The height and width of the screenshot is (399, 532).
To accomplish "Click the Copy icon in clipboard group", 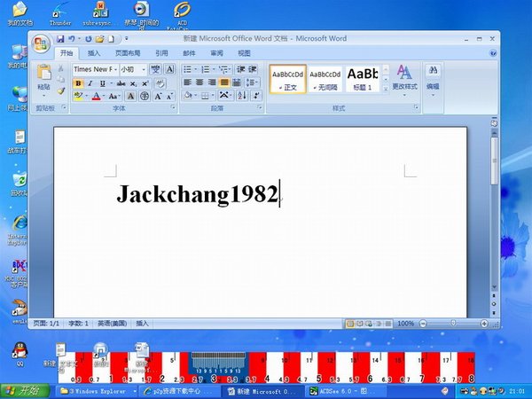I will 60,80.
